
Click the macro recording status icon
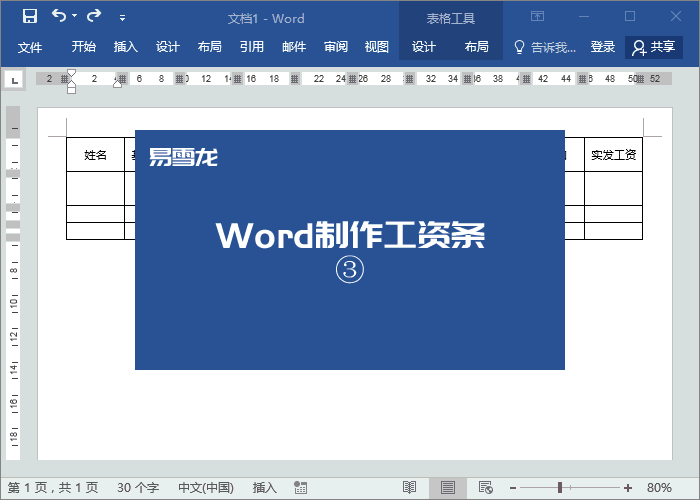click(300, 488)
